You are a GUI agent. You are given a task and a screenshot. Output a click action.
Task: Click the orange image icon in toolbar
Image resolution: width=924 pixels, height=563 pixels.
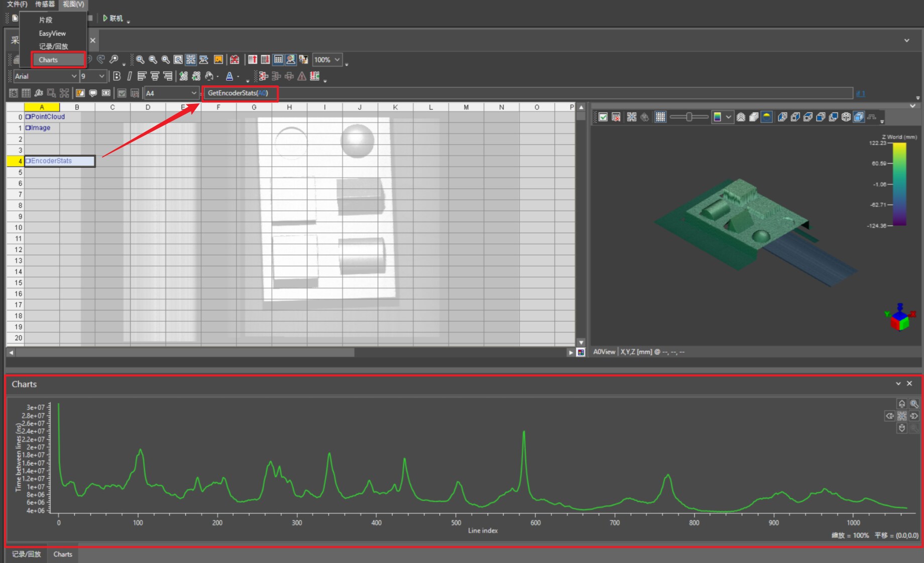coord(218,60)
